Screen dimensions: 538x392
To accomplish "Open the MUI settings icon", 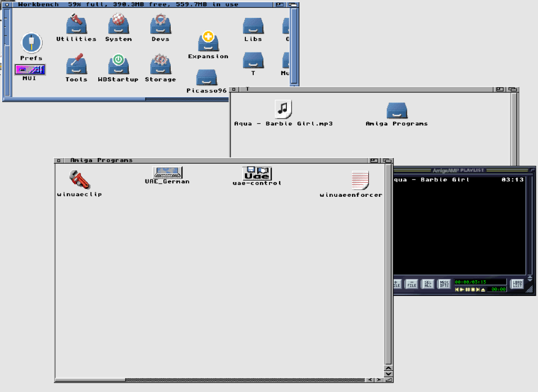I will [30, 70].
